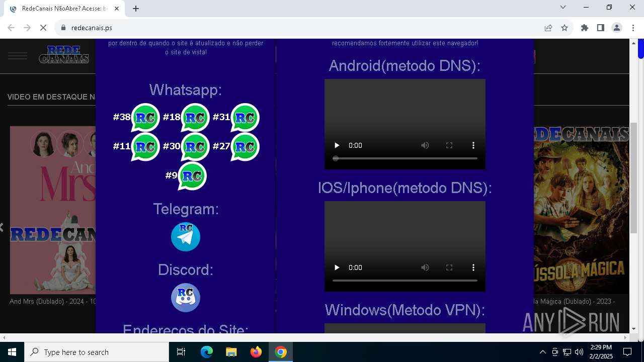Open Task View on taskbar
The width and height of the screenshot is (644, 362).
[x=181, y=352]
